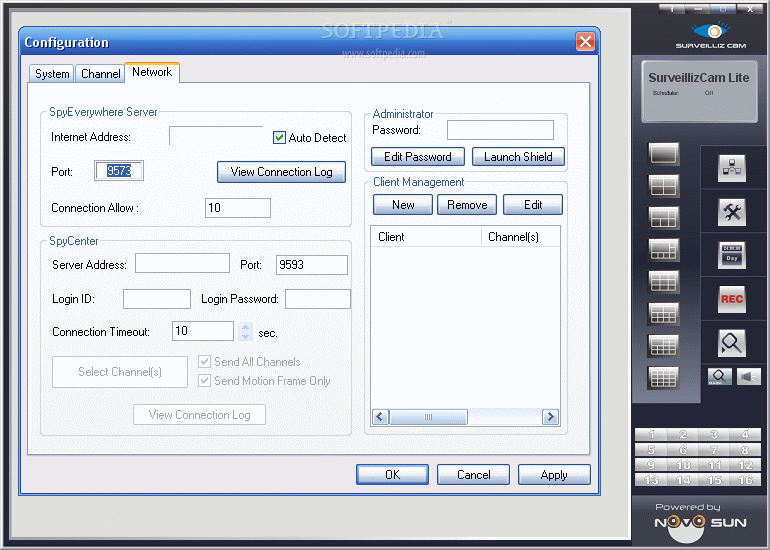The image size is (770, 550).
Task: Choose the fifth screen layout icon
Action: (663, 282)
